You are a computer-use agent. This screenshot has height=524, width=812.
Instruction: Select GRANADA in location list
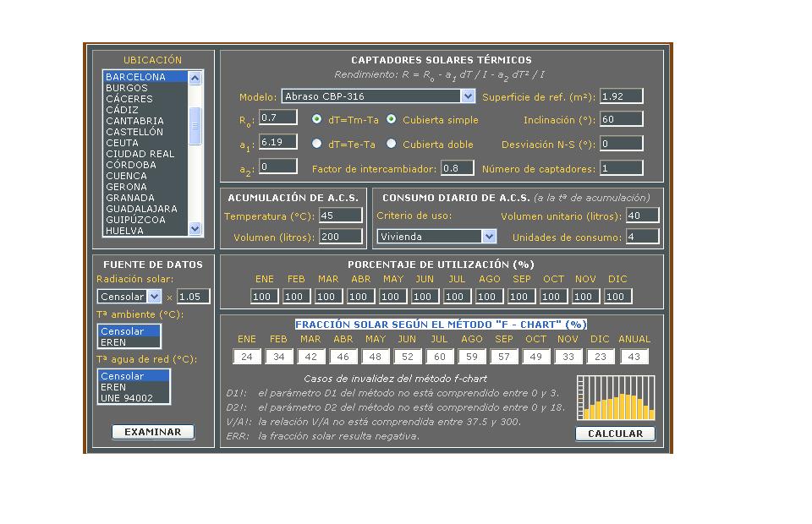(145, 198)
